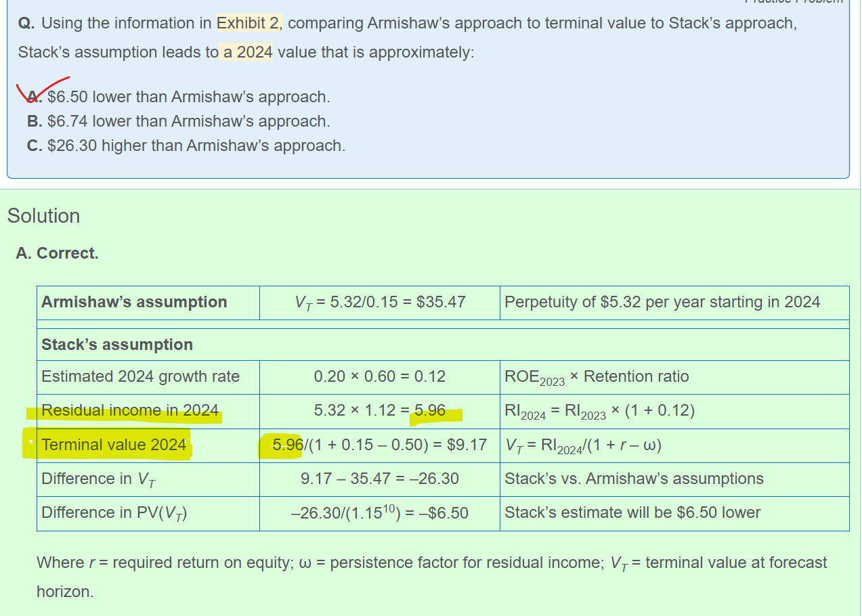The image size is (862, 616).
Task: Click the Armishaw's assumption row header
Action: click(134, 302)
